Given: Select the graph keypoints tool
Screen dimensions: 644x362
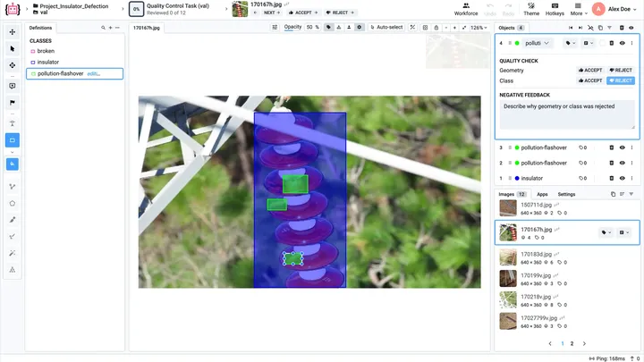Looking at the screenshot, I should (13, 270).
